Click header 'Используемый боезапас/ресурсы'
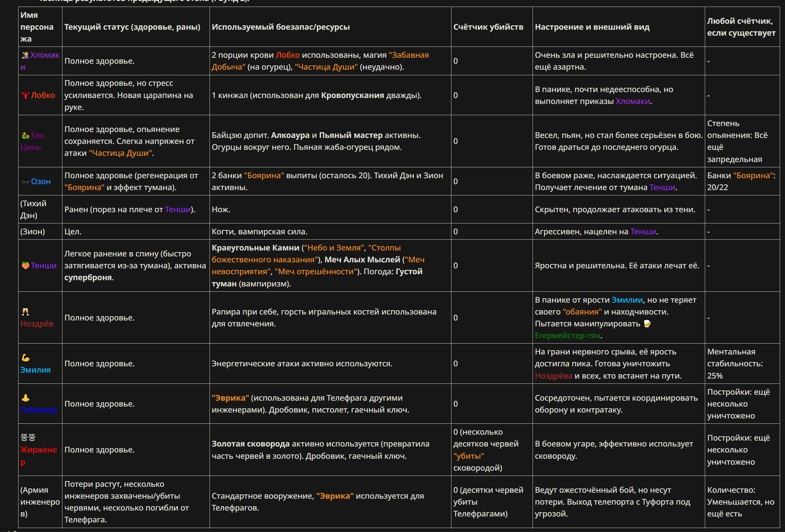The image size is (785, 532). [x=281, y=27]
